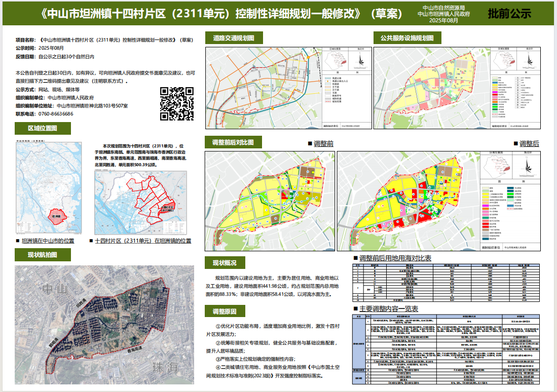Viewport: 557px width, 392px height.
Task: Click the black square bullet before 调整后
Action: pyautogui.click(x=515, y=144)
